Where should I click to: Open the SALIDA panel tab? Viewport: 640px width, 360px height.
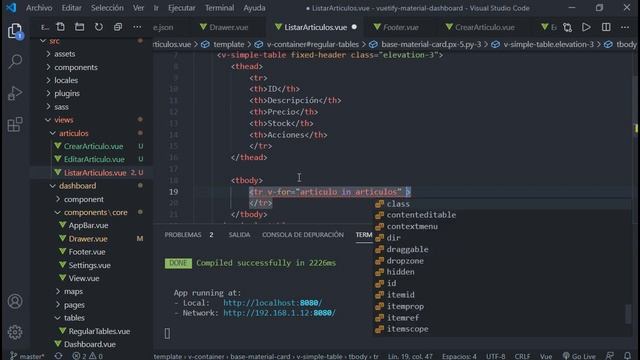click(239, 235)
